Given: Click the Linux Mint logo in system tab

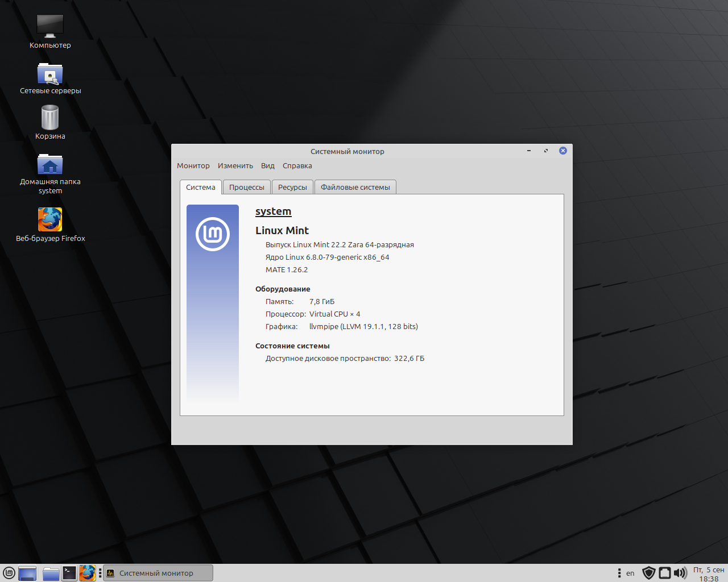Looking at the screenshot, I should pos(213,234).
